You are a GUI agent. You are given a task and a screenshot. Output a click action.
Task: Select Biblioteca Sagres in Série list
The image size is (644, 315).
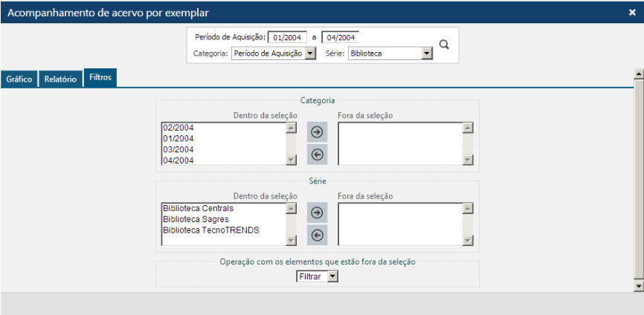[196, 219]
